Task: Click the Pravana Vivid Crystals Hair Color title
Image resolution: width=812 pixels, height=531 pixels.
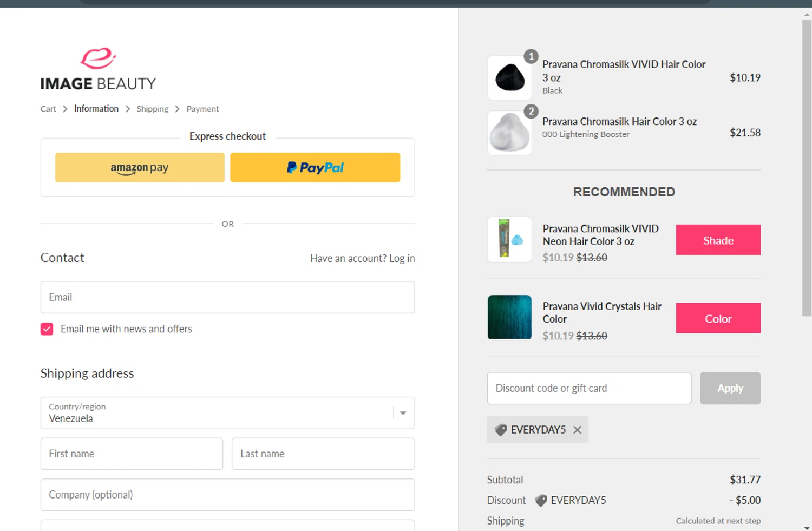Action: coord(602,313)
